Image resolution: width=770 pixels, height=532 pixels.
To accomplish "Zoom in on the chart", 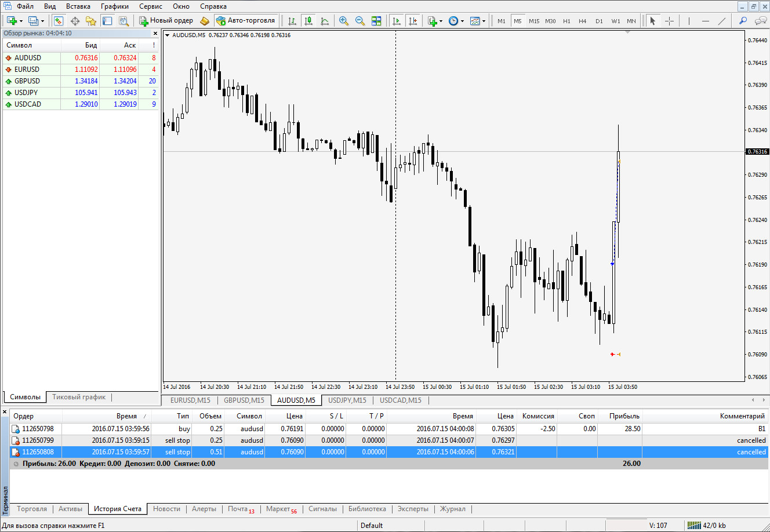I will click(344, 21).
